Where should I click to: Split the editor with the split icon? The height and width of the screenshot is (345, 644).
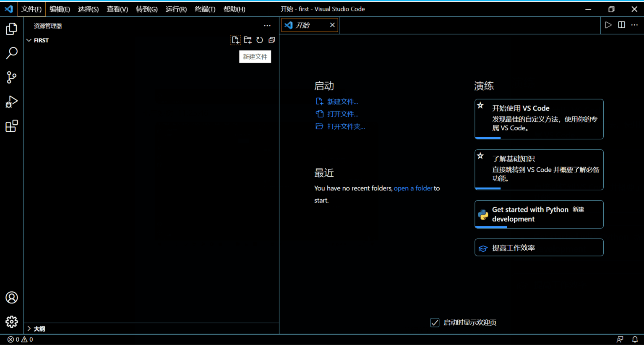[x=622, y=25]
